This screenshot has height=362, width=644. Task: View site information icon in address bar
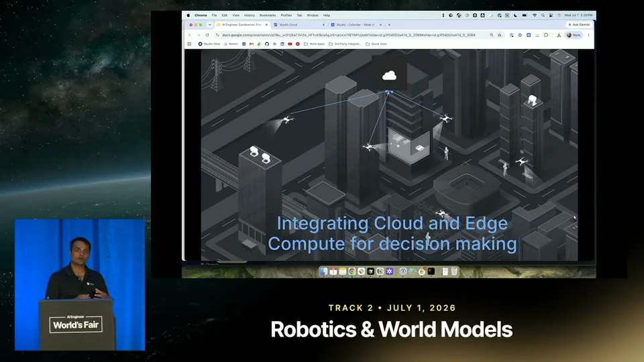click(217, 35)
